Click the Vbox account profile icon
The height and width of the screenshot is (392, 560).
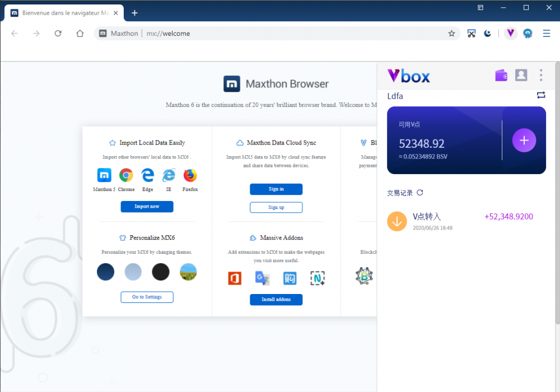coord(521,75)
